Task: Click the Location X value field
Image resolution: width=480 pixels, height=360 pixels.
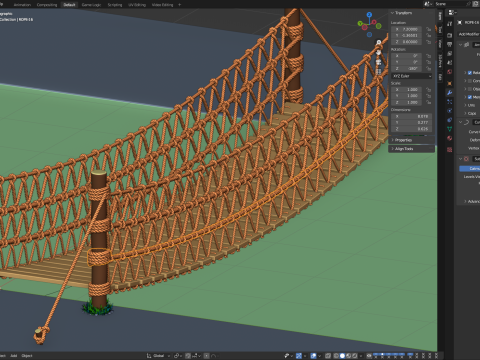Action: tap(407, 29)
